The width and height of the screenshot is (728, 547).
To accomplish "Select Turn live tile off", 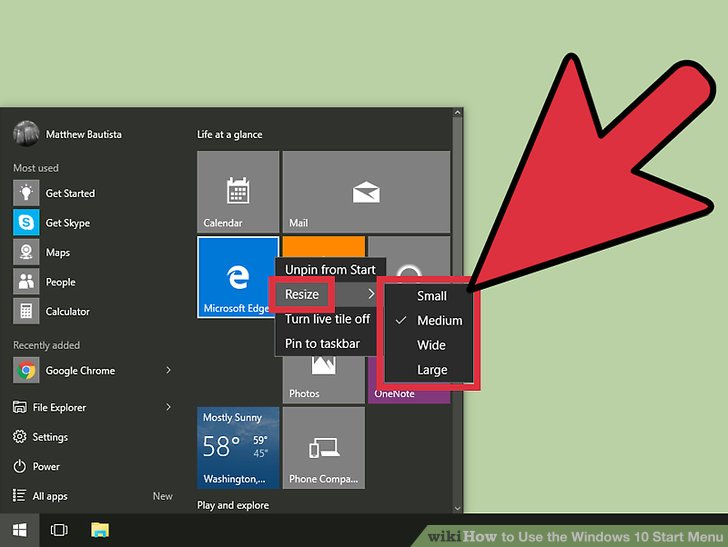I will click(x=327, y=319).
